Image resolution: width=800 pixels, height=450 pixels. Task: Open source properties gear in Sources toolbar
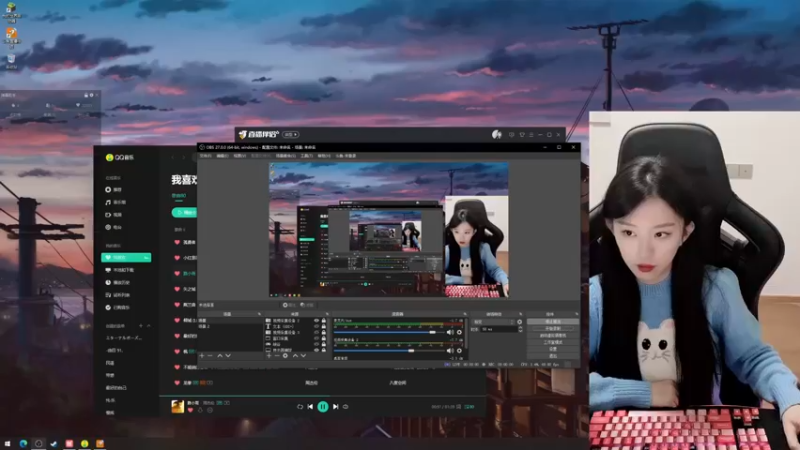coord(285,355)
